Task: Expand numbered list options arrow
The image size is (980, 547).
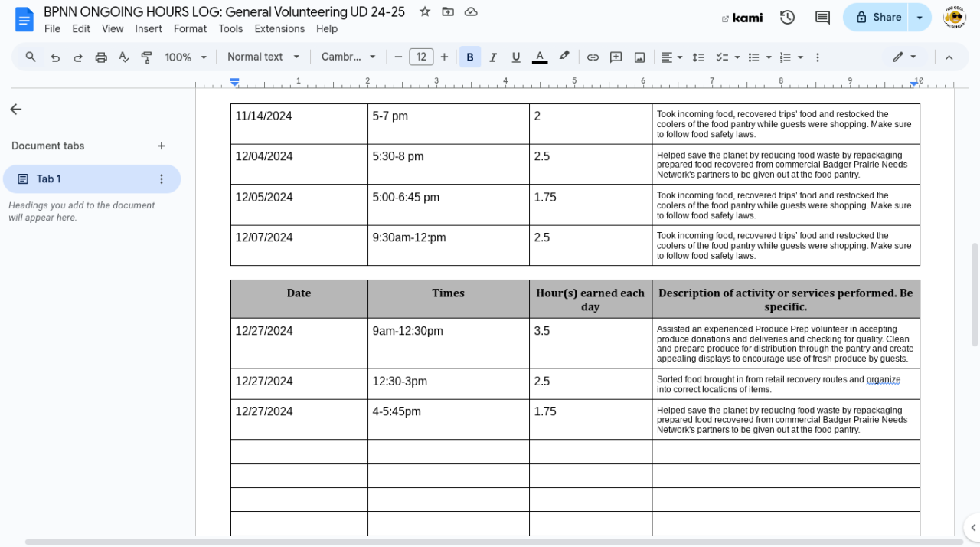Action: click(800, 57)
